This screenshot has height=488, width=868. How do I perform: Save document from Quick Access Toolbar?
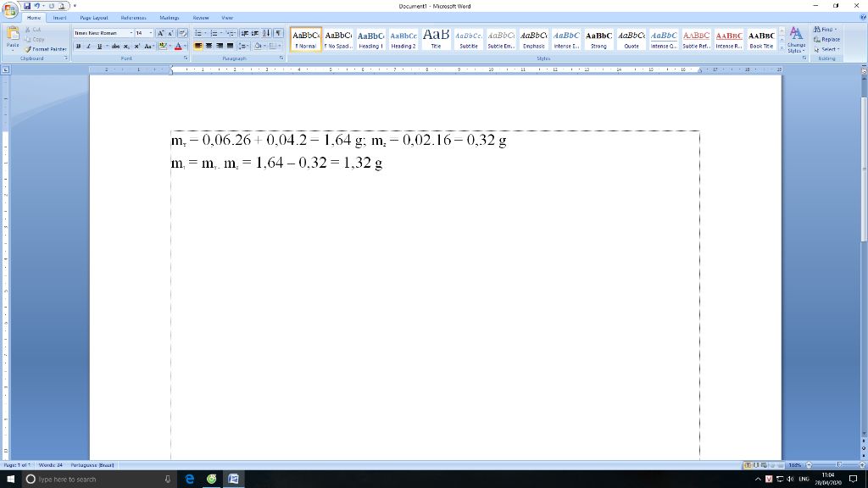26,6
